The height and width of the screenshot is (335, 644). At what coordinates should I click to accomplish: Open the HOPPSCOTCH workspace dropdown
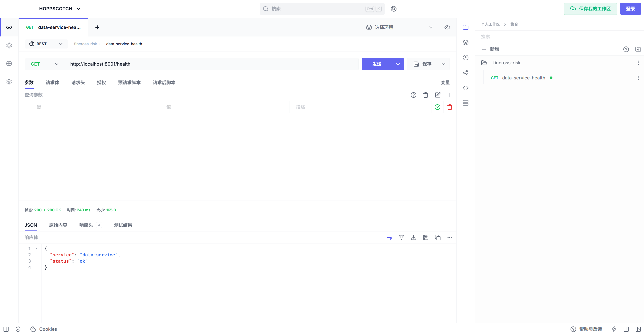point(60,9)
